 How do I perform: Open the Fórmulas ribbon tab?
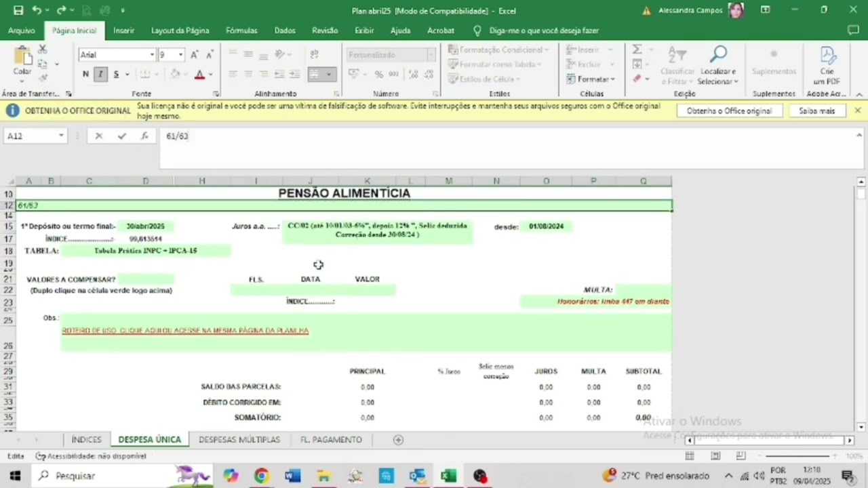coord(241,30)
